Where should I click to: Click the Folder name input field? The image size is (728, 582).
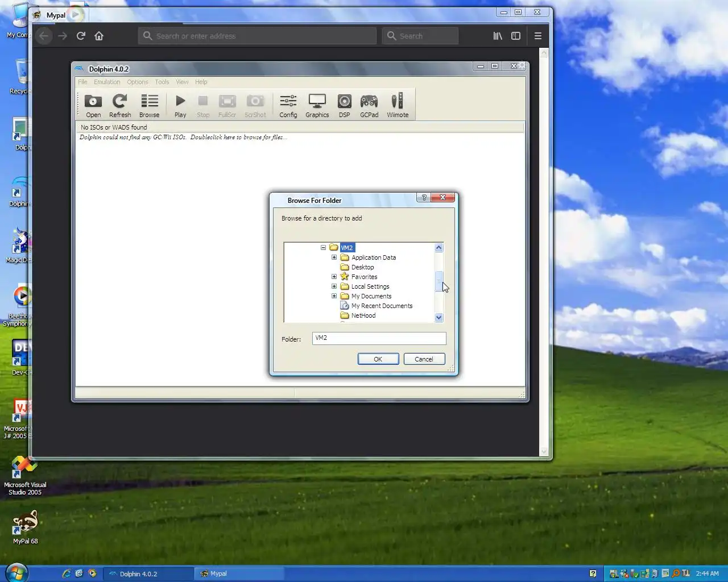pos(379,338)
